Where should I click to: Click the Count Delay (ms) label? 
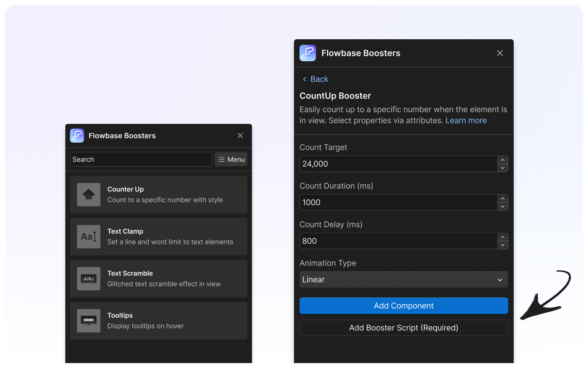(331, 224)
